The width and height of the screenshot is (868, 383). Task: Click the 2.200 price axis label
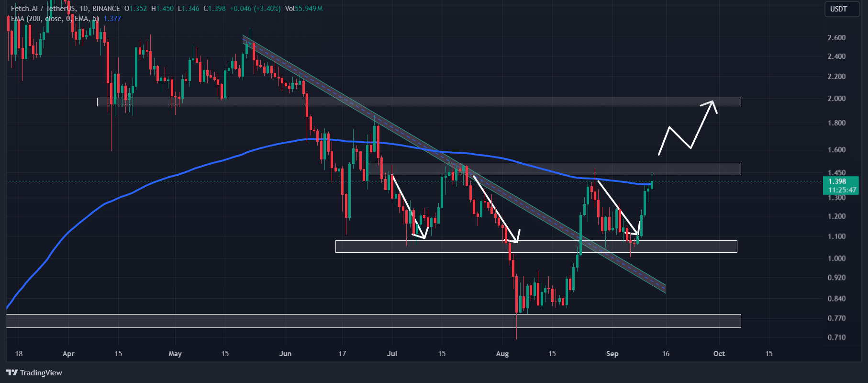836,77
